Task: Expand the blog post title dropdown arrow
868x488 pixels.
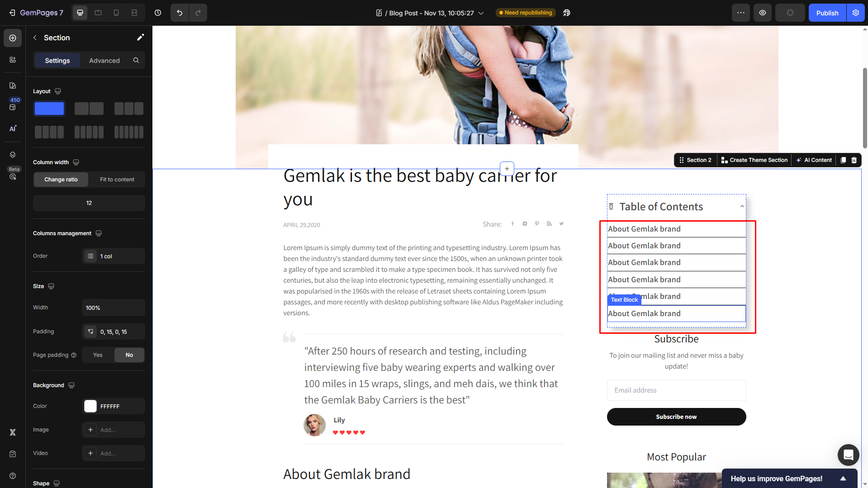Action: [481, 13]
